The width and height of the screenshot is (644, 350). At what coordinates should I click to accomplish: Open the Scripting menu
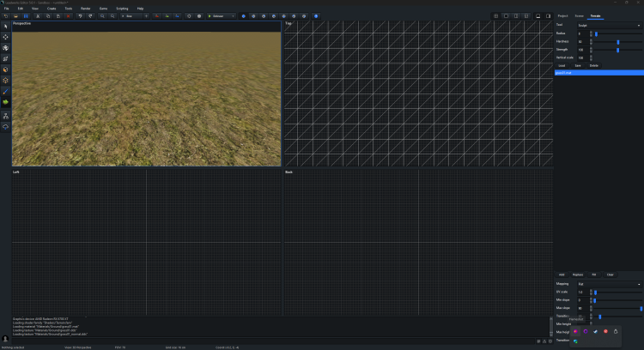tap(122, 8)
